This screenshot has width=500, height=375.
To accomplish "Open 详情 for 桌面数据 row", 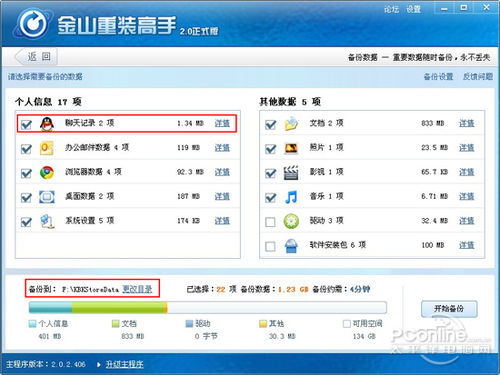I will click(222, 196).
